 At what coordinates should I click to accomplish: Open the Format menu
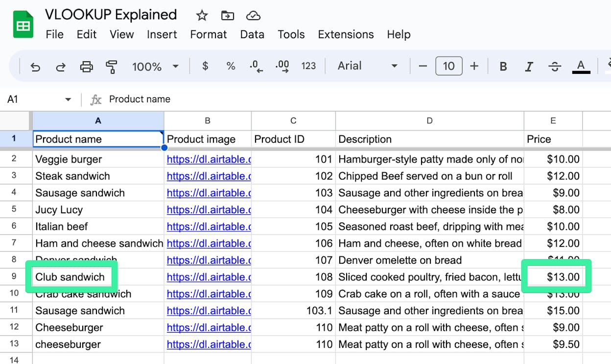[209, 34]
